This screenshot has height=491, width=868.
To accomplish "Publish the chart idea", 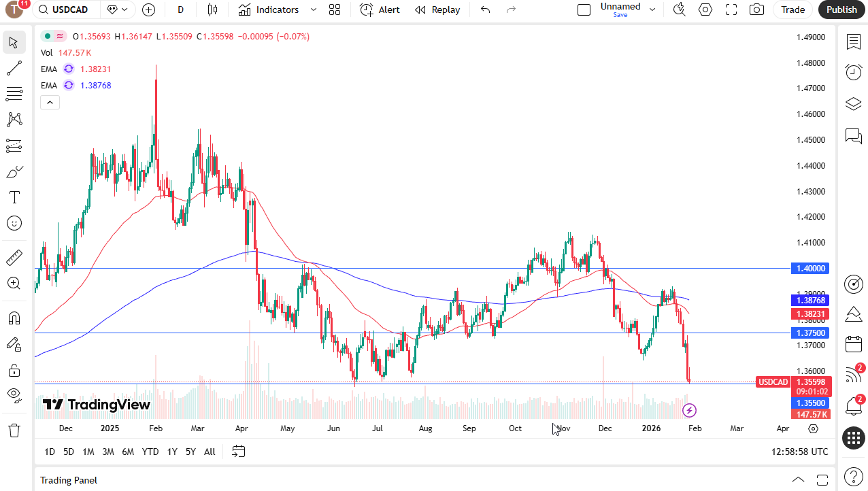I will pyautogui.click(x=842, y=10).
